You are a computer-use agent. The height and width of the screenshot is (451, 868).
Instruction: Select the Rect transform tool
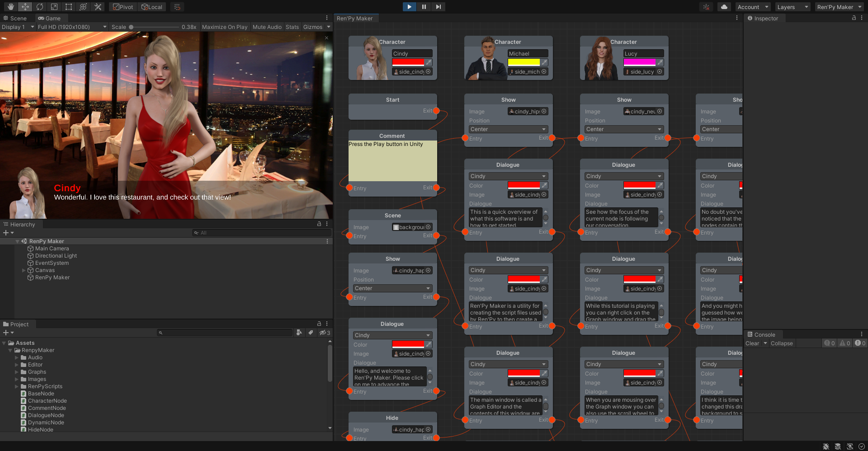[x=68, y=7]
